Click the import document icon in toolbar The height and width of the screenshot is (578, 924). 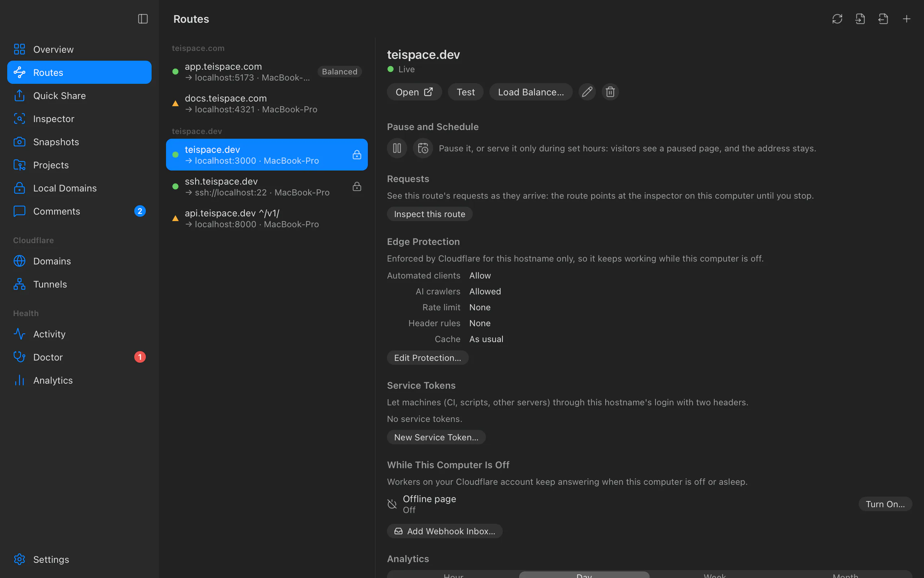coord(860,19)
